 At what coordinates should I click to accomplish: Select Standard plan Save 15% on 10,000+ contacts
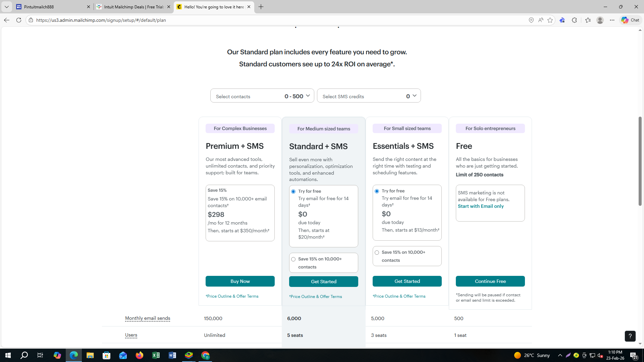[x=293, y=259]
